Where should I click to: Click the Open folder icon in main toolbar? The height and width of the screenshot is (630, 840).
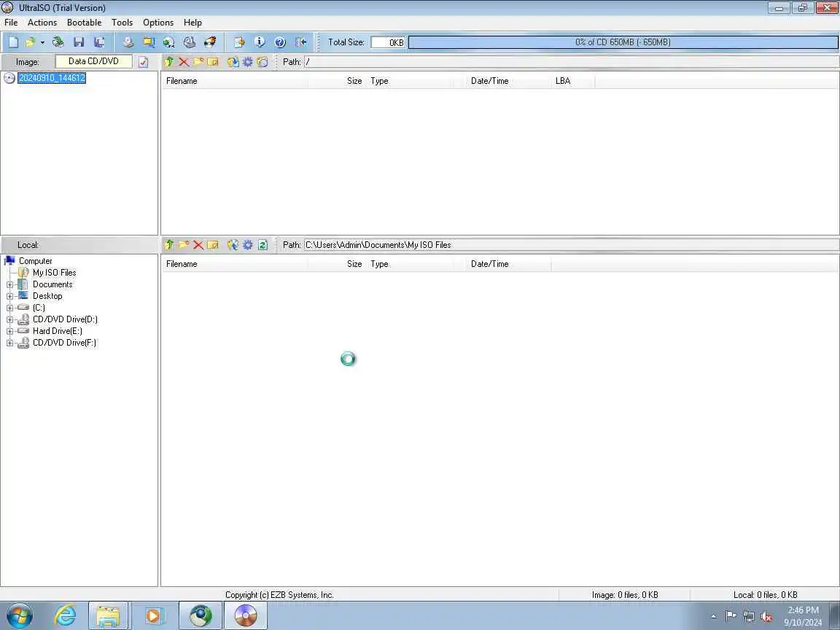tap(30, 42)
